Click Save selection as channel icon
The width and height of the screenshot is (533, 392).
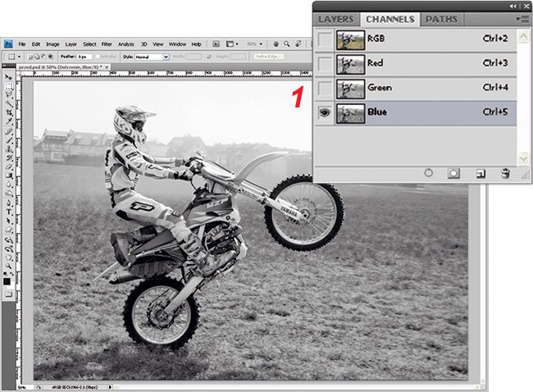pyautogui.click(x=453, y=173)
